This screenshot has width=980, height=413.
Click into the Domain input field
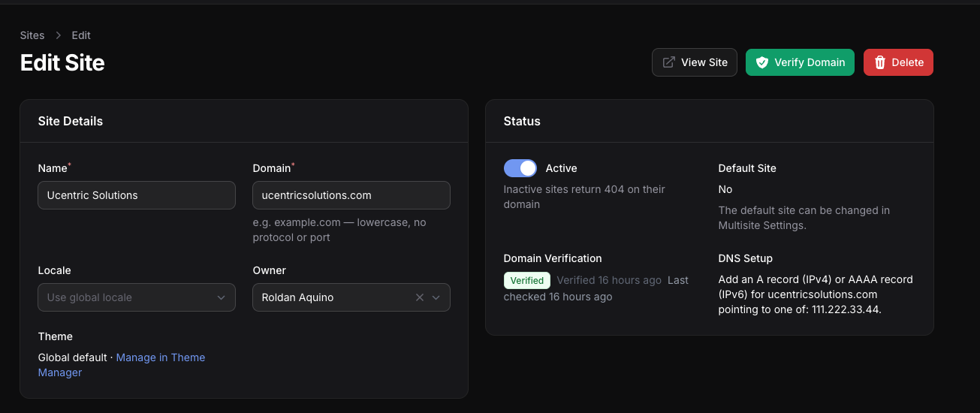point(351,195)
